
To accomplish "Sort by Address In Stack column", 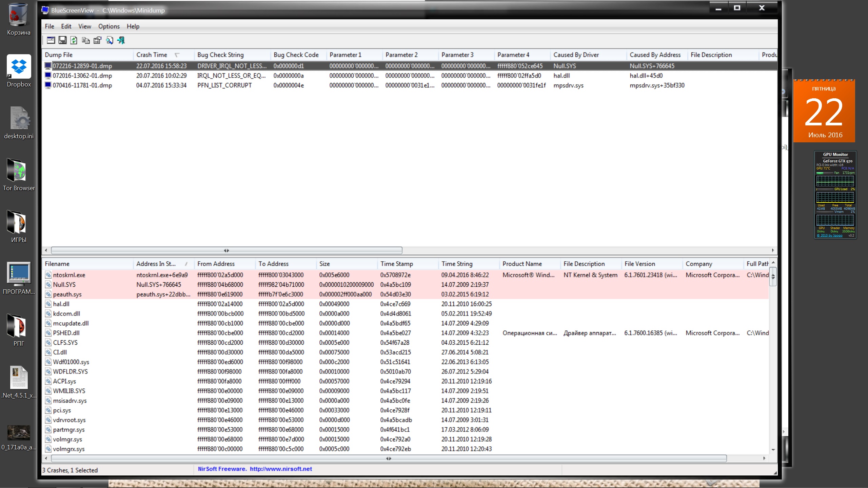I will tap(156, 264).
